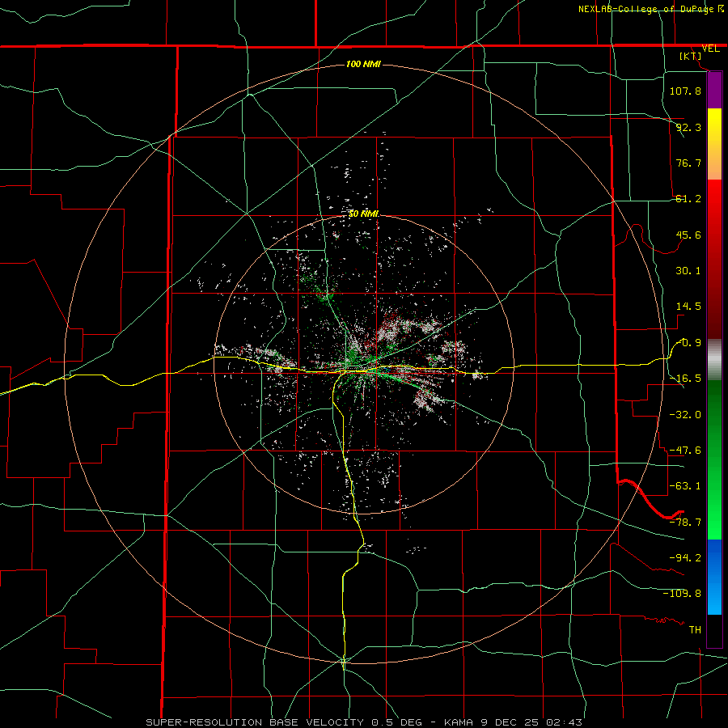The height and width of the screenshot is (728, 728).
Task: Select the -78.7 velocity scale value
Action: (x=685, y=523)
